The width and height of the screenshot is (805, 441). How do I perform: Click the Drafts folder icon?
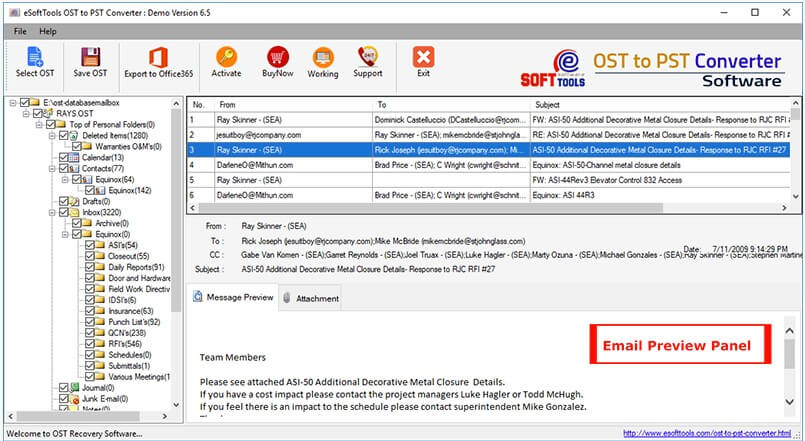tap(74, 201)
